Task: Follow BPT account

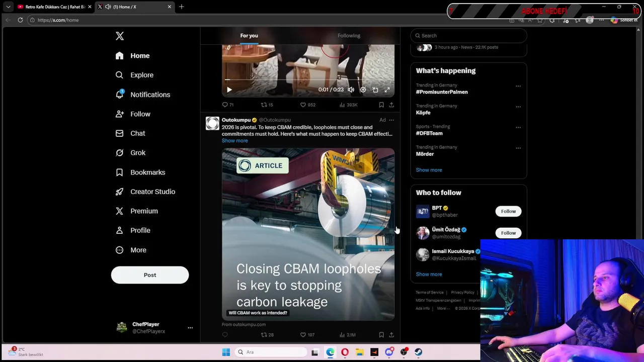Action: (x=508, y=211)
